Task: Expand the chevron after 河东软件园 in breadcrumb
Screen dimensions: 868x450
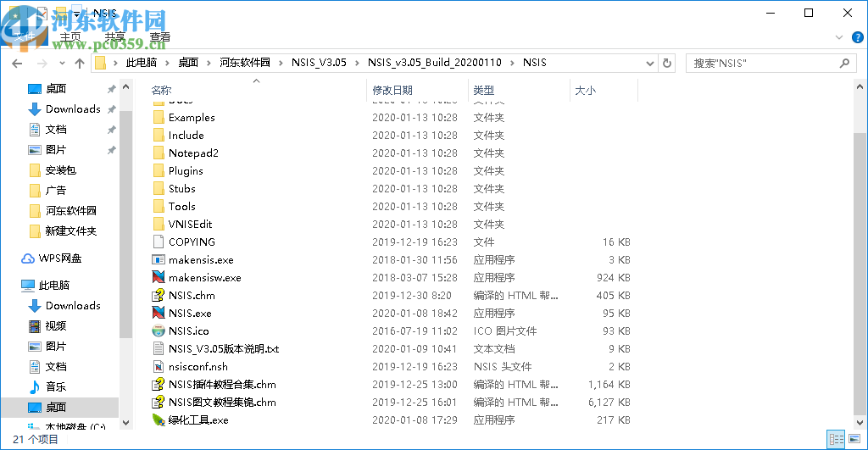Action: point(281,63)
